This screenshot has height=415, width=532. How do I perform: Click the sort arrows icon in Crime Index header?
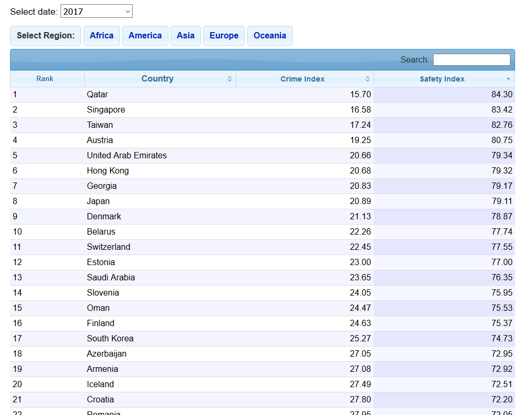point(367,79)
